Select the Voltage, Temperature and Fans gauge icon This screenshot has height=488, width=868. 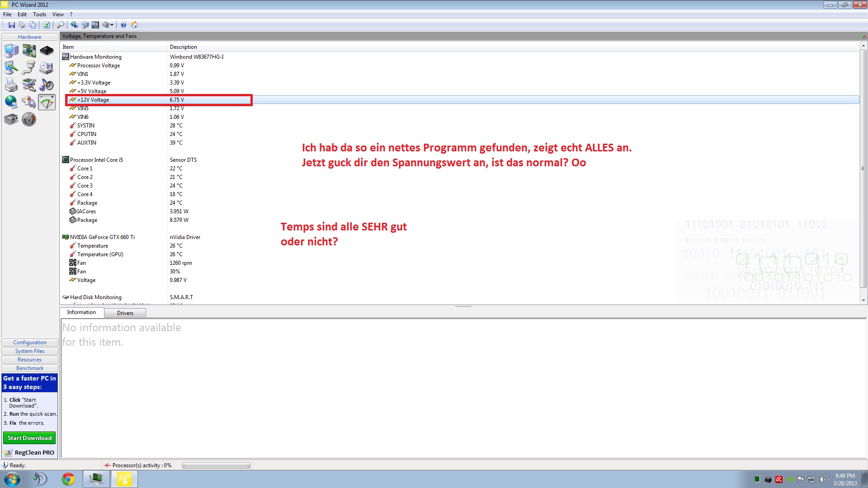tap(47, 102)
